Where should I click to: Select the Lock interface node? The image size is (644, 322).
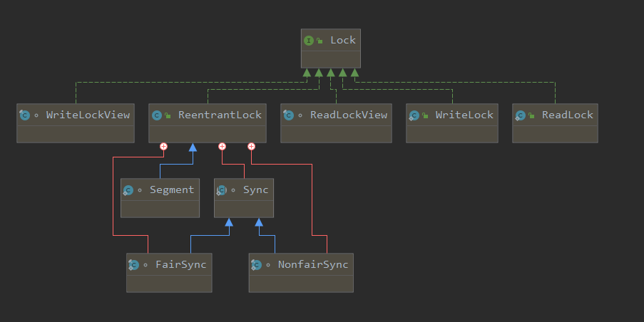pos(331,48)
